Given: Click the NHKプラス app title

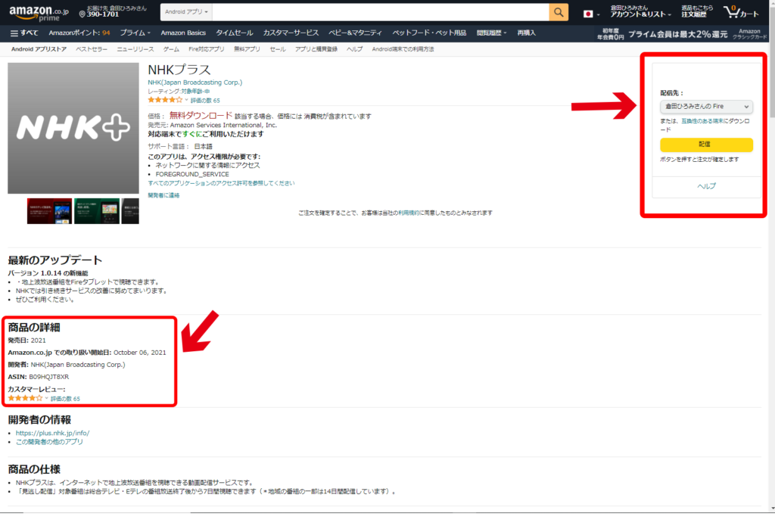Looking at the screenshot, I should click(179, 70).
